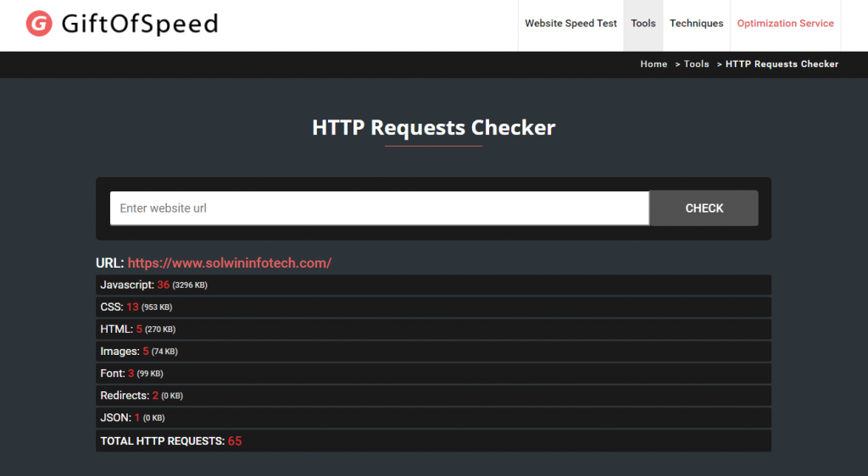Open the solwininfotech.com URL link
Image resolution: width=868 pixels, height=476 pixels.
(229, 263)
